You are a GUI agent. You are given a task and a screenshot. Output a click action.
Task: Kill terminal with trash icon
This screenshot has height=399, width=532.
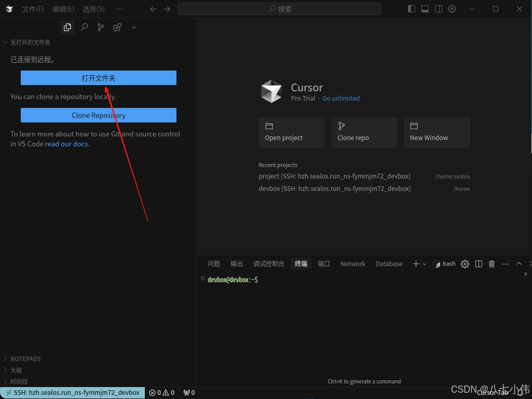(492, 264)
